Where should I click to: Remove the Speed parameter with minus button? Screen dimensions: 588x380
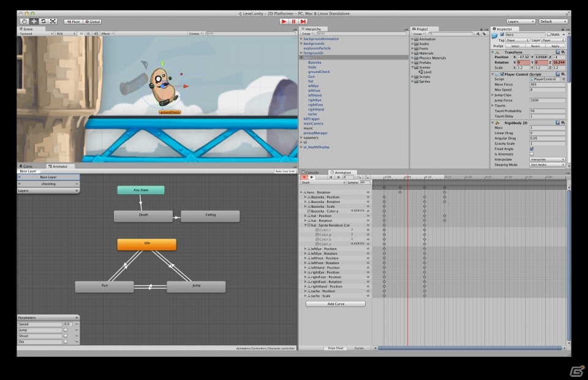click(x=77, y=324)
